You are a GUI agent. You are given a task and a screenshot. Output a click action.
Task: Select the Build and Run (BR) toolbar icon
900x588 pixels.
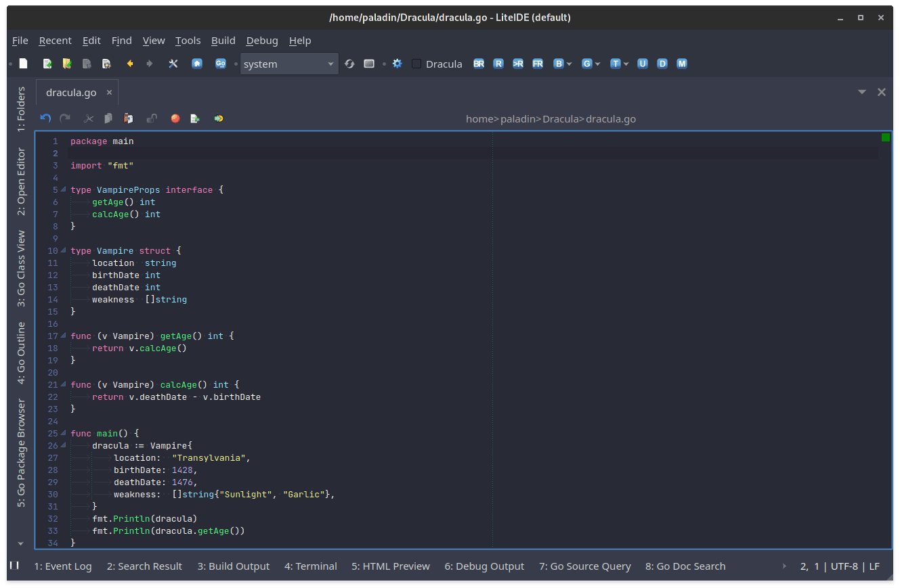pos(479,63)
